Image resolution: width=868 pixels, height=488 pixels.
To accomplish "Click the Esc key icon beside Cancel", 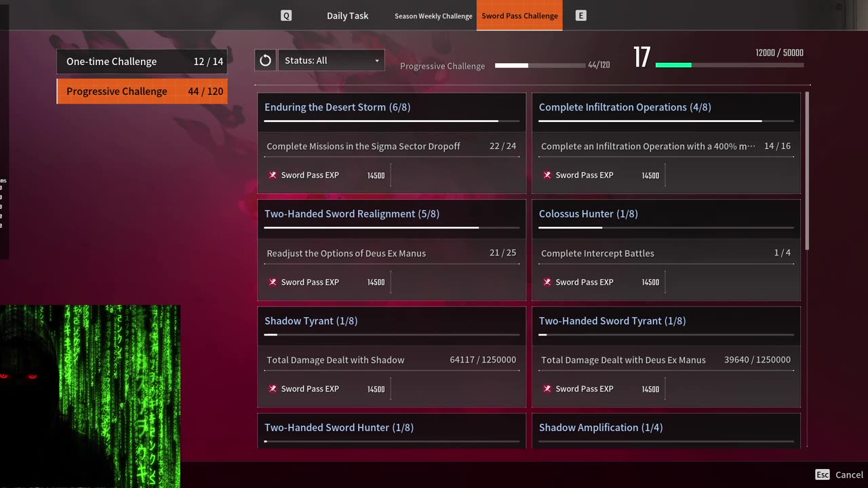I will point(823,474).
